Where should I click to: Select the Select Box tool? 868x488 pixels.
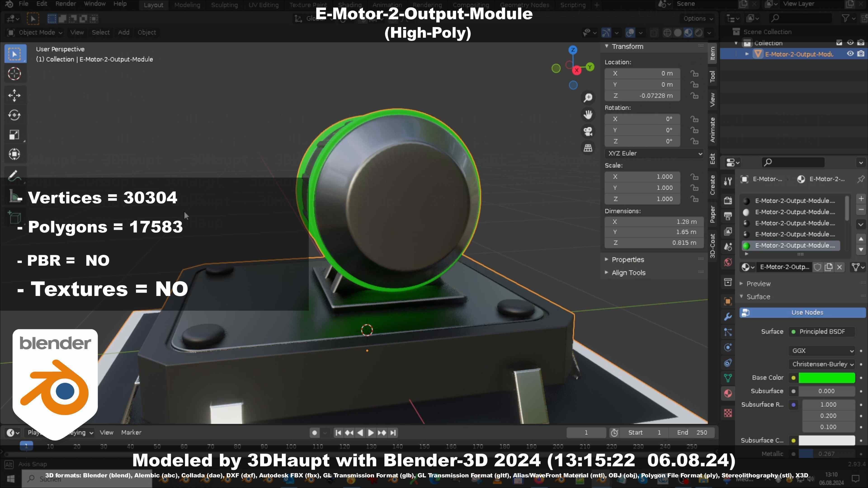pos(15,54)
